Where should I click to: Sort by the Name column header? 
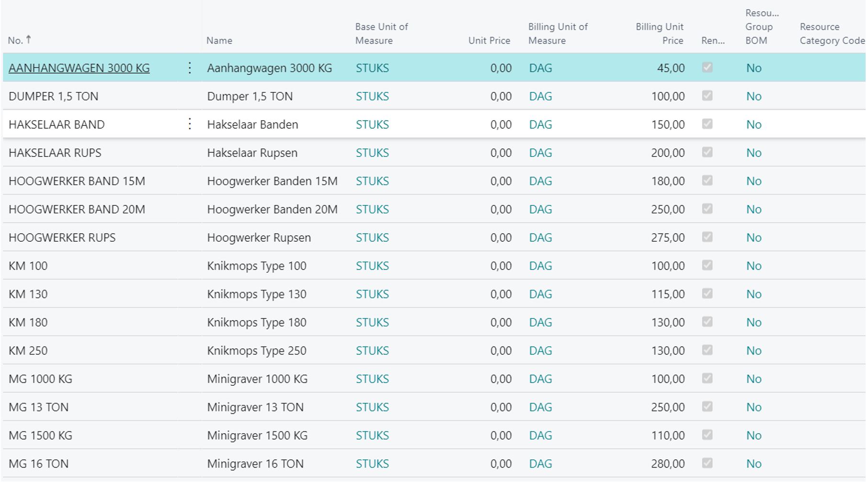[219, 41]
